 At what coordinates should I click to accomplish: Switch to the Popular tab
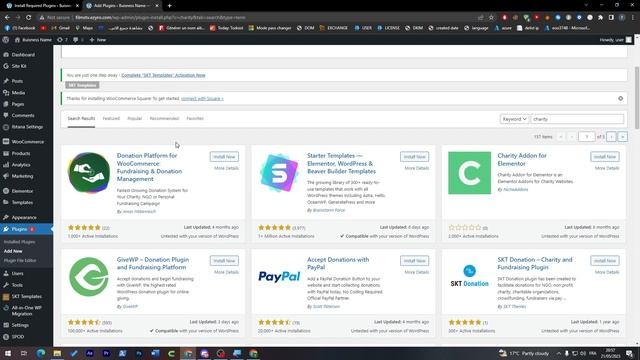(x=135, y=118)
